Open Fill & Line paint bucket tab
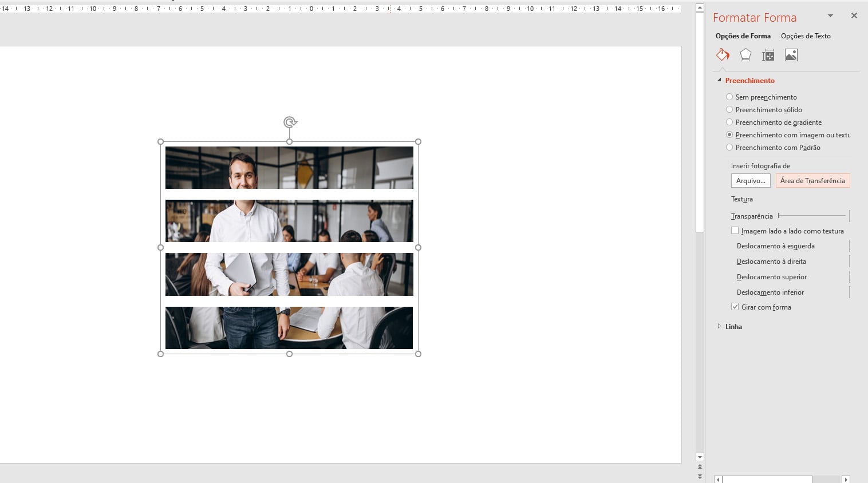 pyautogui.click(x=723, y=55)
